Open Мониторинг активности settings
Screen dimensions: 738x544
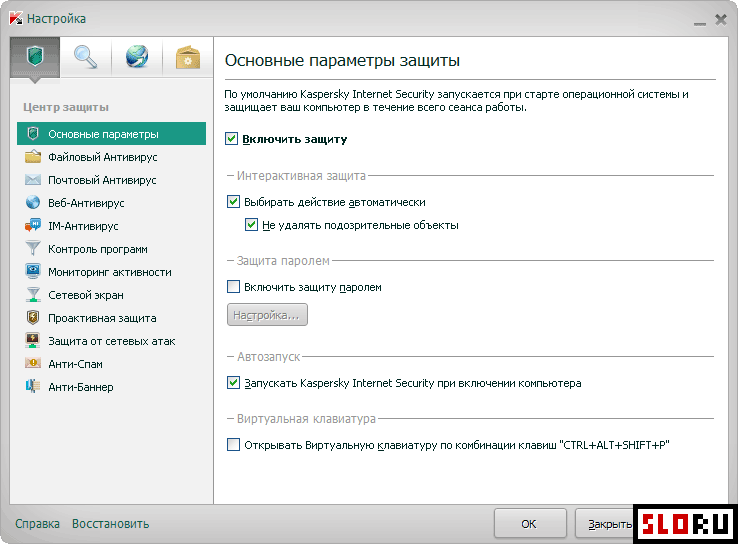point(111,272)
